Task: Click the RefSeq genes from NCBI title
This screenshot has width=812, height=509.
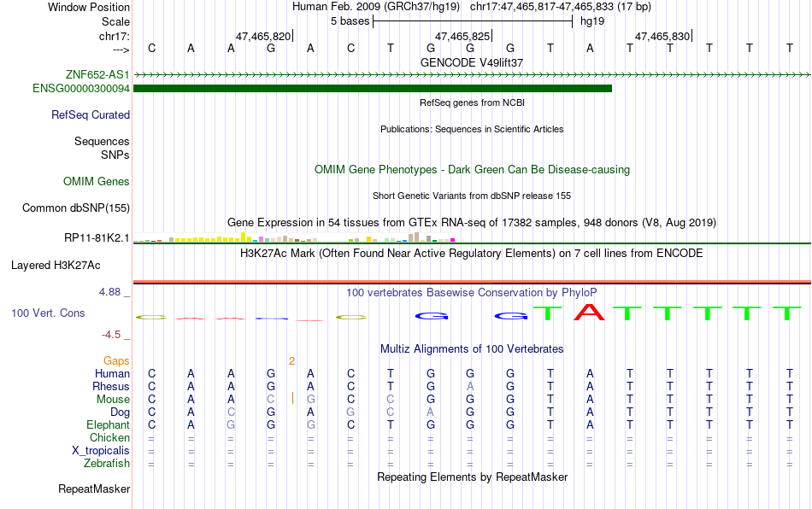Action: 473,103
